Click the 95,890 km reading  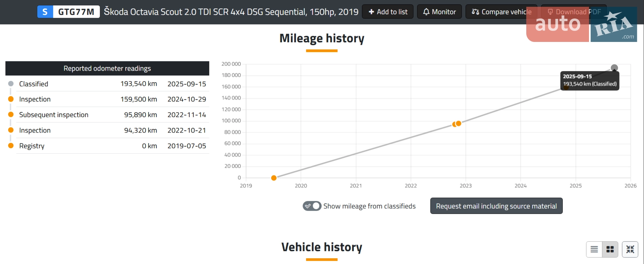[141, 115]
